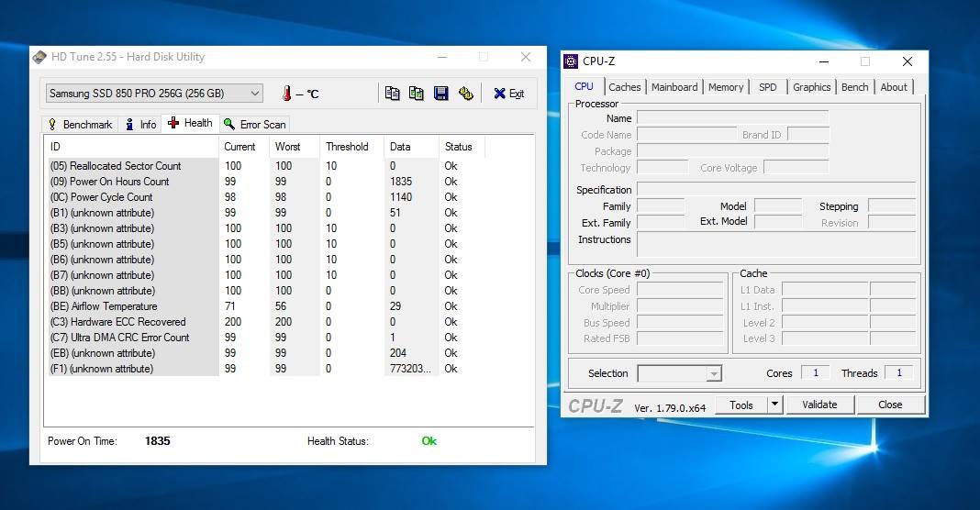The width and height of the screenshot is (980, 510).
Task: Open the Info tab in HD Tune
Action: [x=141, y=124]
